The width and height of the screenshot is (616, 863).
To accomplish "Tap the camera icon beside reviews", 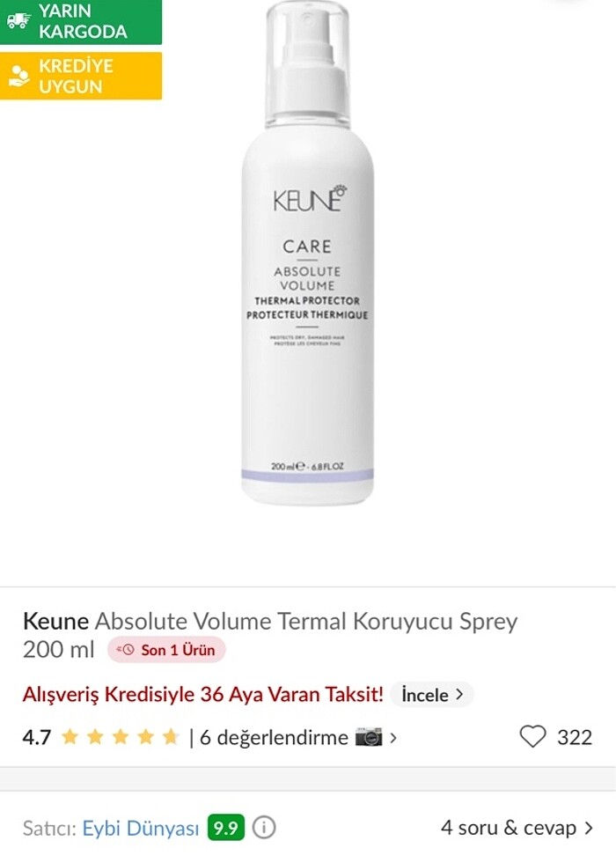I will [369, 737].
